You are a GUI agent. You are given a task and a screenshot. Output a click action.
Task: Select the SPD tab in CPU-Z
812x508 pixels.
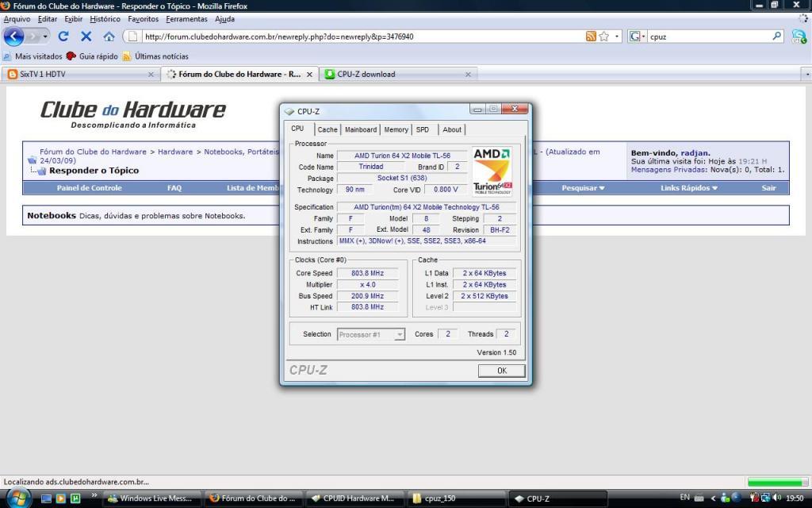423,129
